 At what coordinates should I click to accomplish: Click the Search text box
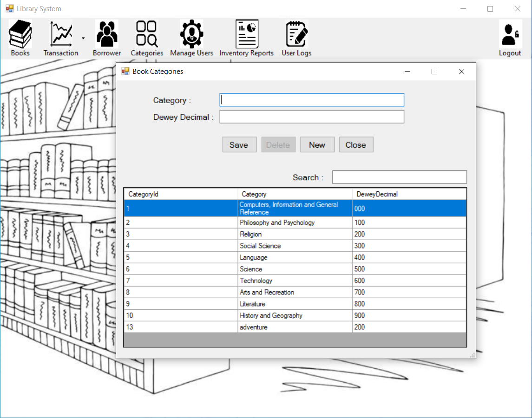click(x=399, y=177)
